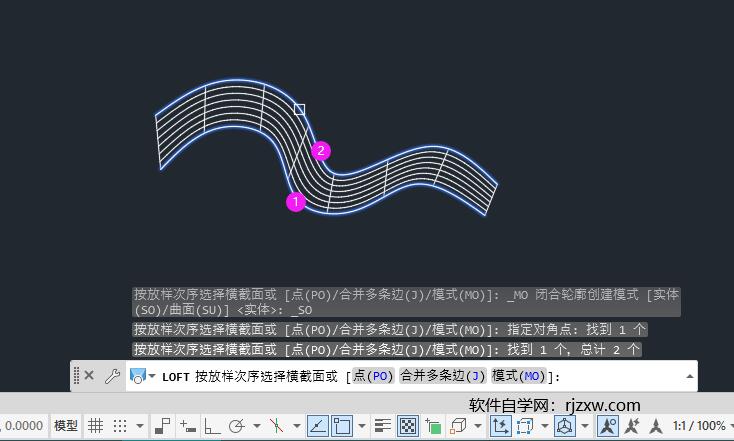Screen dimensions: 734x441
Task: Click history line ending 总计 2 个
Action: [x=387, y=350]
